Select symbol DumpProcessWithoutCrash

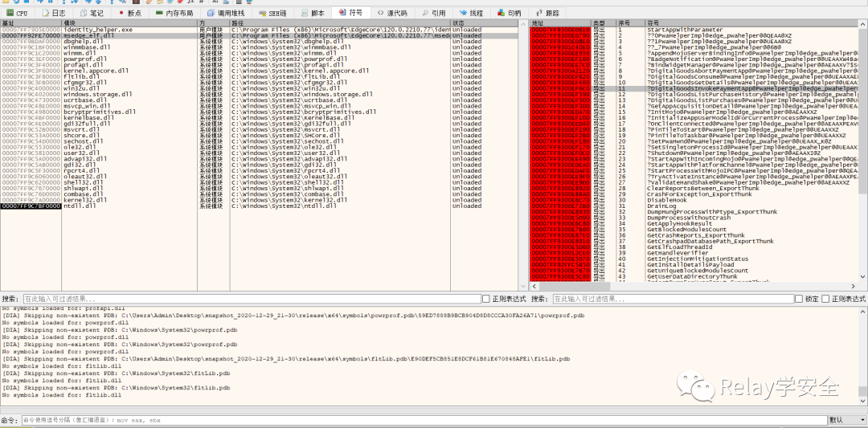689,218
